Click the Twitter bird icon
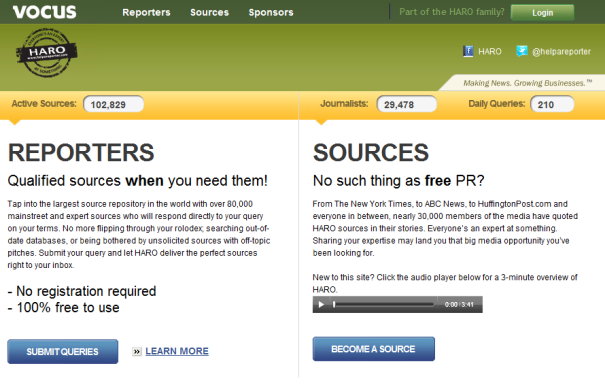 tap(522, 51)
